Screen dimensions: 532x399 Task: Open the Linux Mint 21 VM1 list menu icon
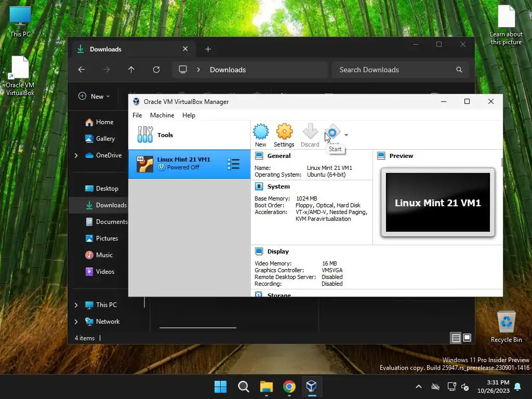(x=233, y=164)
